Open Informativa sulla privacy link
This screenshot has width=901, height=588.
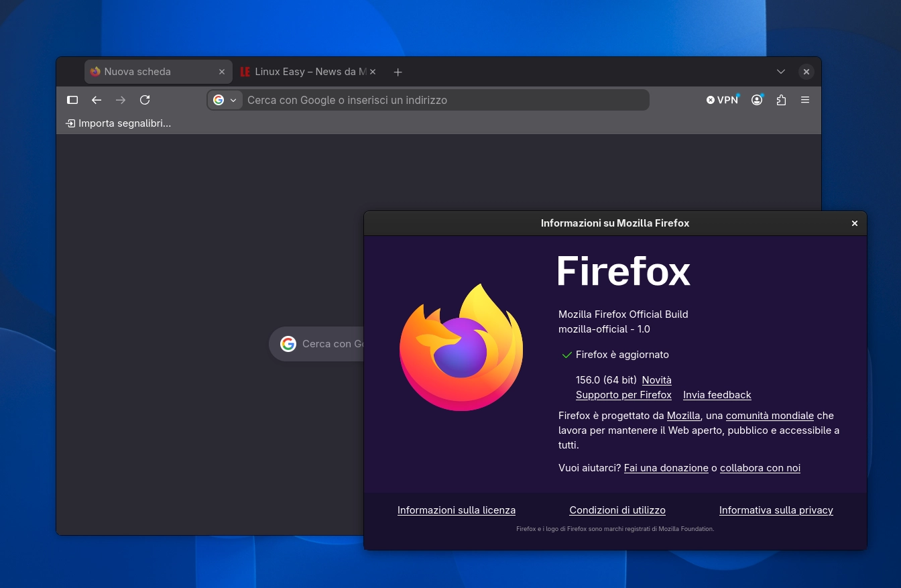tap(776, 510)
